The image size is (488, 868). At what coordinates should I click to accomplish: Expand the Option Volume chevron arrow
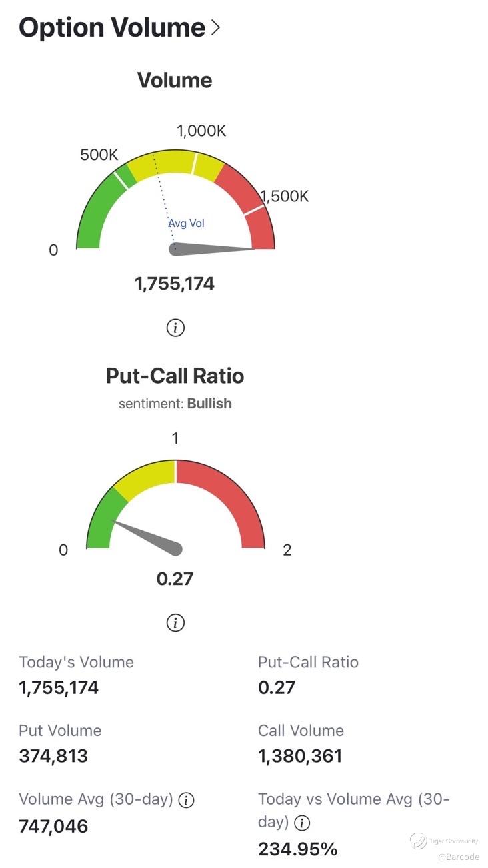click(x=215, y=28)
